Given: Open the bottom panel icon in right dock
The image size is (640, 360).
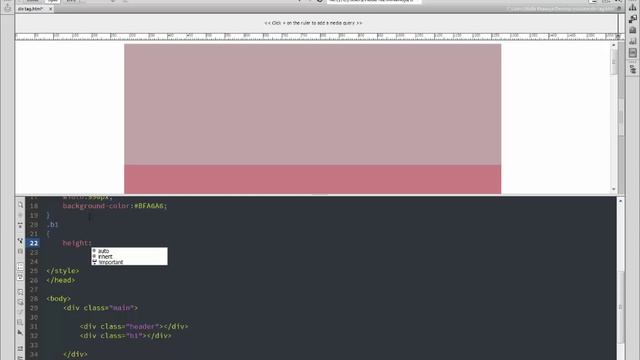Looking at the screenshot, I should (x=633, y=69).
